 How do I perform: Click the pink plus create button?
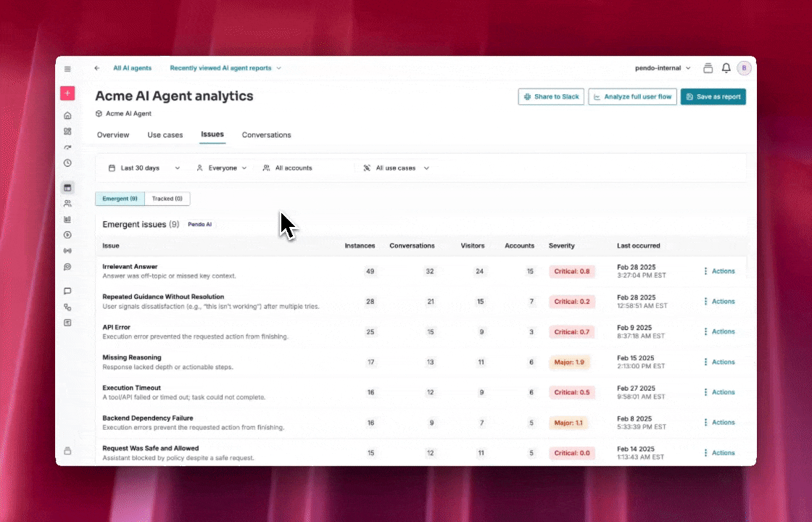click(67, 94)
